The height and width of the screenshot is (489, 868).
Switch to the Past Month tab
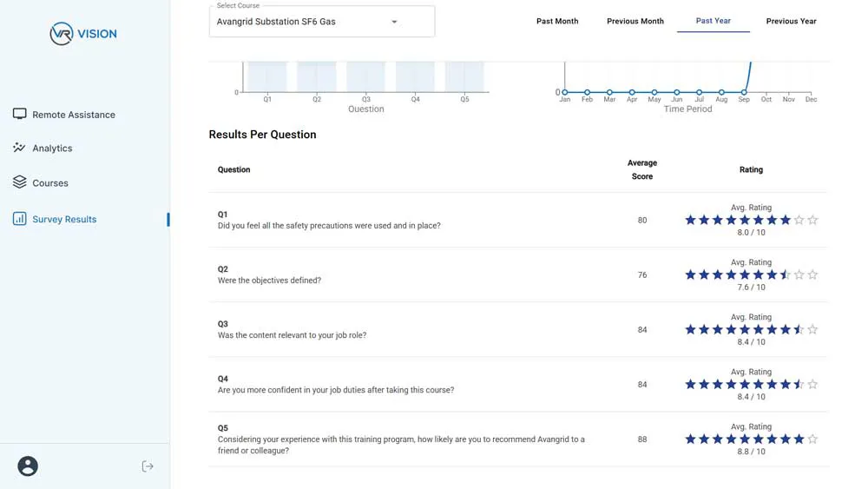pyautogui.click(x=557, y=21)
